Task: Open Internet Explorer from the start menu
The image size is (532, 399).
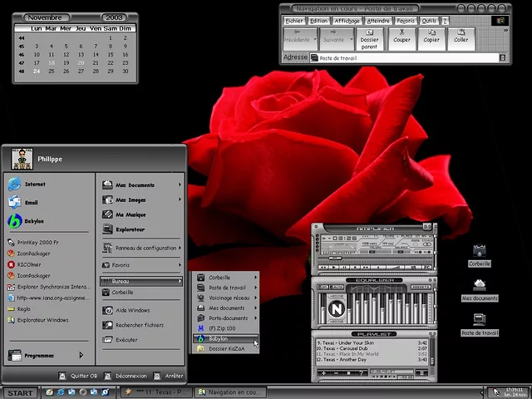Action: 33,185
